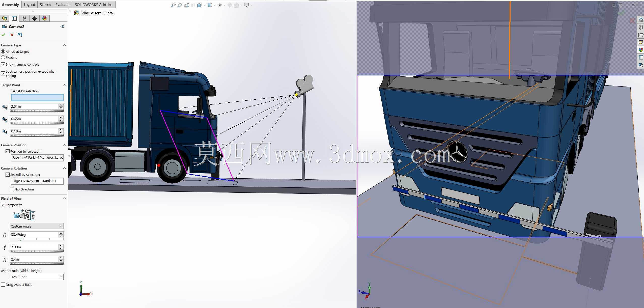
Task: Open the File Explorer folder icon in task pane
Action: (x=641, y=35)
